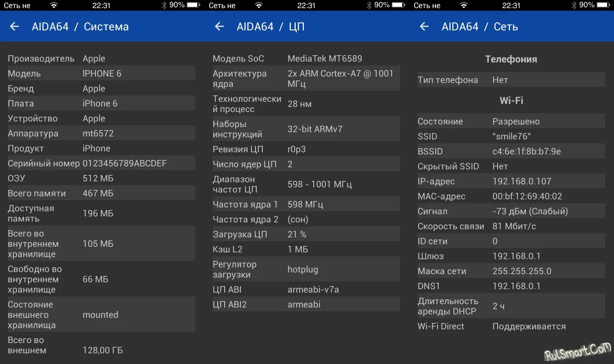The width and height of the screenshot is (614, 364).
Task: Tap the Wi-Fi status icon on the Система screen
Action: pyautogui.click(x=53, y=5)
